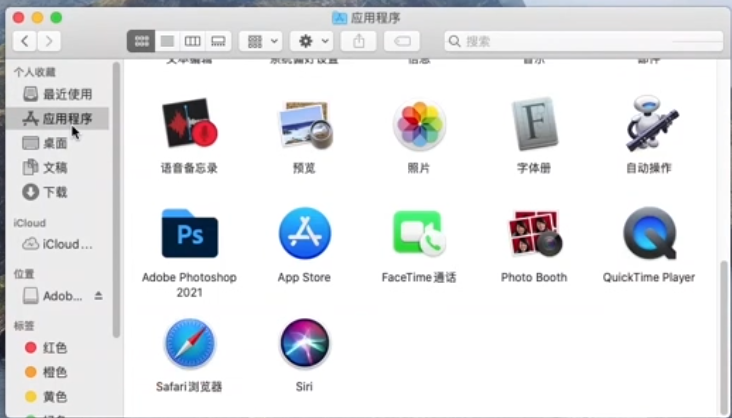
Task: Go forward in Finder history
Action: (x=49, y=42)
